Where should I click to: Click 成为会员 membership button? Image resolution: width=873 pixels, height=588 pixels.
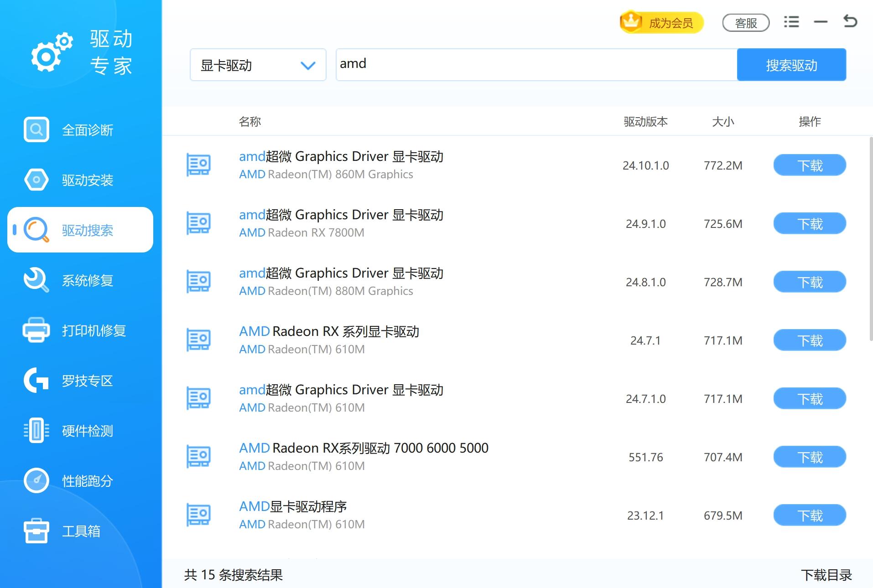click(x=661, y=22)
